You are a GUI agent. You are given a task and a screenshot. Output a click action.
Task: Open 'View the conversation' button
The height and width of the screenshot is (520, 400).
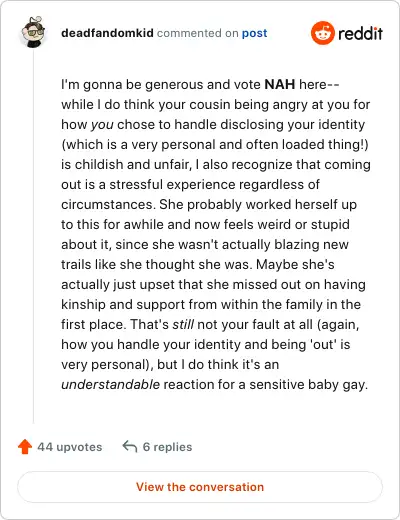200,487
